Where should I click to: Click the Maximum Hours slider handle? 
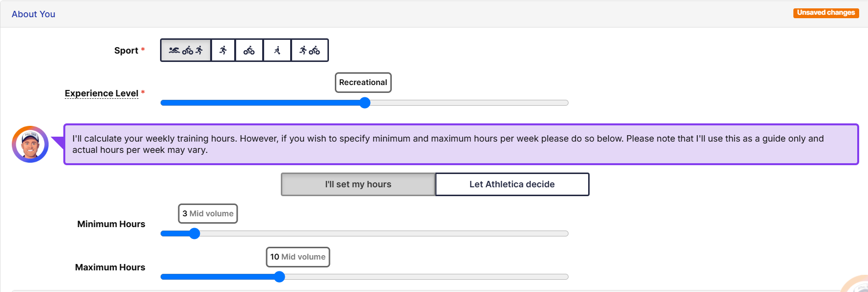[x=279, y=277]
